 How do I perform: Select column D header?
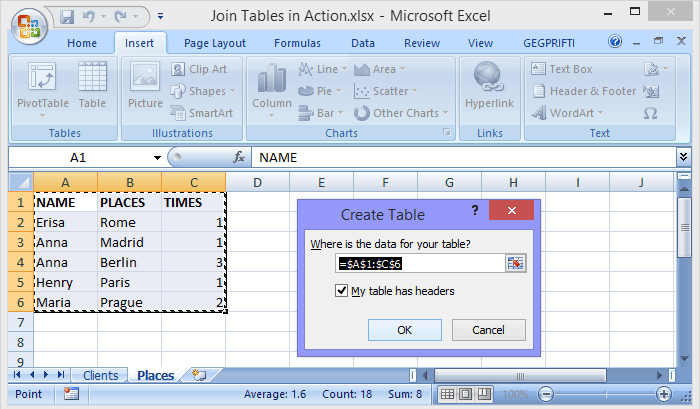pyautogui.click(x=258, y=183)
